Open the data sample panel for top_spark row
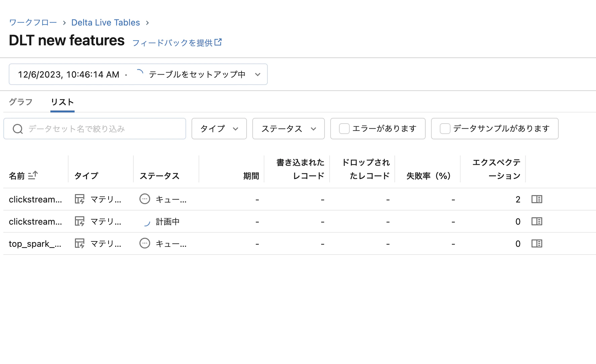Viewport: 596px width, 364px height. pos(537,243)
